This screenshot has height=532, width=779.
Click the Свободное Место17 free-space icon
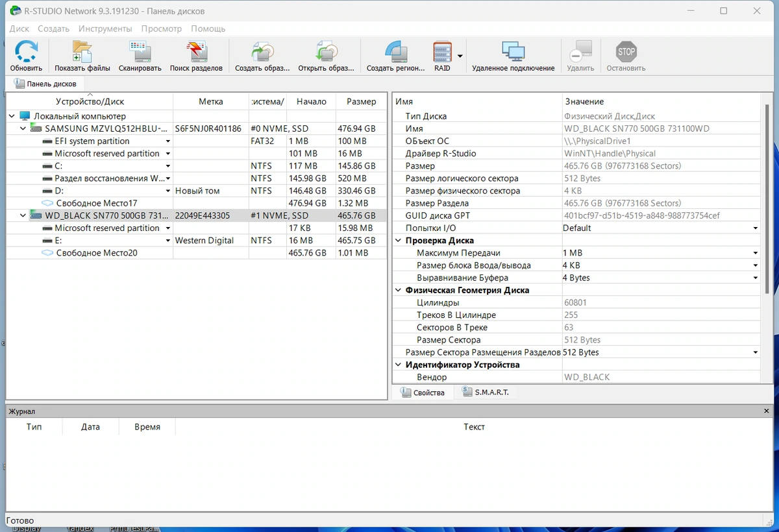[47, 203]
